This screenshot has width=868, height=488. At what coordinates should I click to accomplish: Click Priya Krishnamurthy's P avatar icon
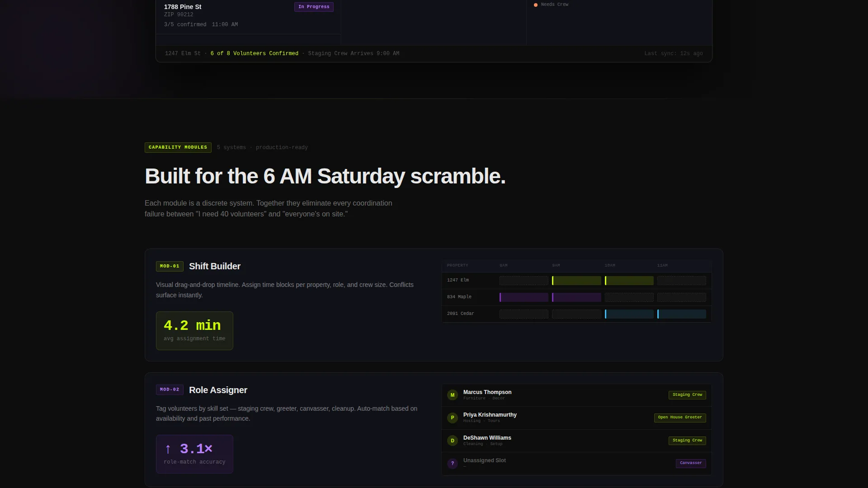pos(452,418)
